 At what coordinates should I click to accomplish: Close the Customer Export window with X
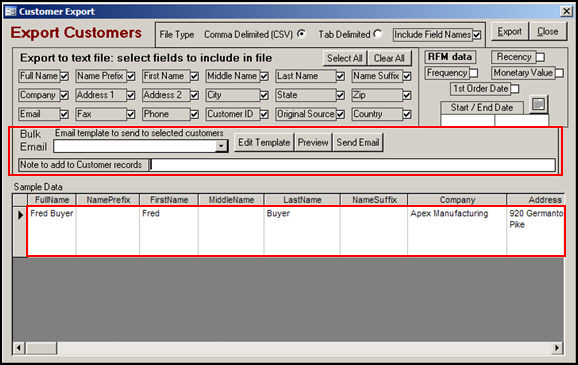(x=566, y=11)
